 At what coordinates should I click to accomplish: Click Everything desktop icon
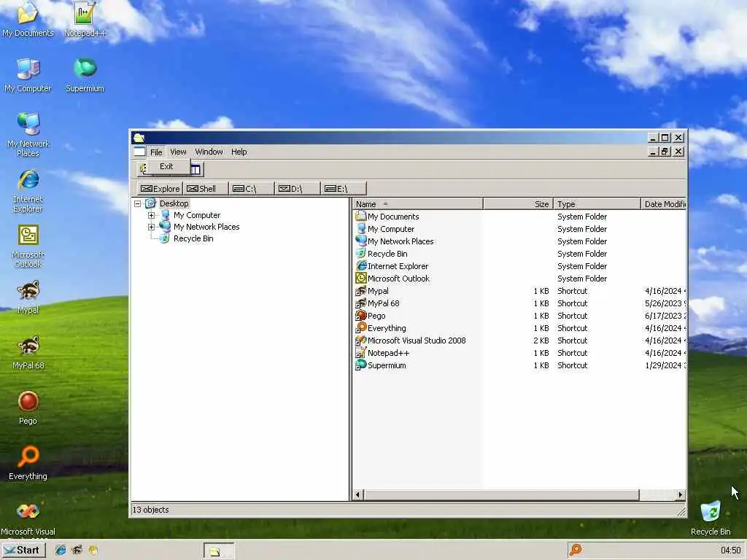pyautogui.click(x=28, y=456)
